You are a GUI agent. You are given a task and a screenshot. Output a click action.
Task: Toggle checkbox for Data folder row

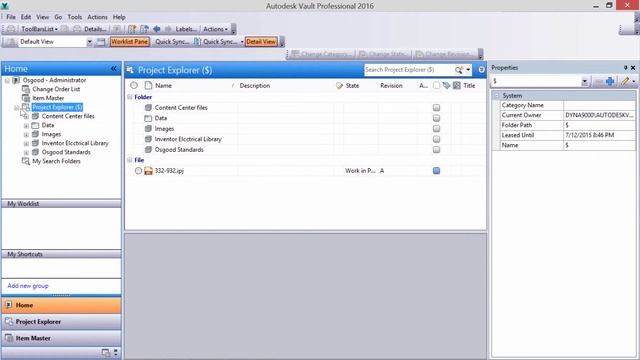pyautogui.click(x=436, y=118)
